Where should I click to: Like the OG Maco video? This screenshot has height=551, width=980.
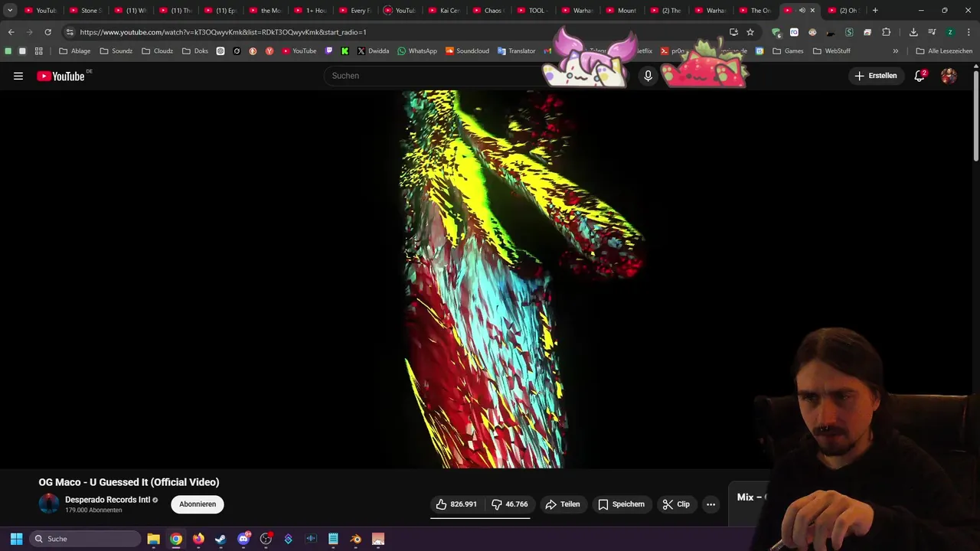coord(456,504)
